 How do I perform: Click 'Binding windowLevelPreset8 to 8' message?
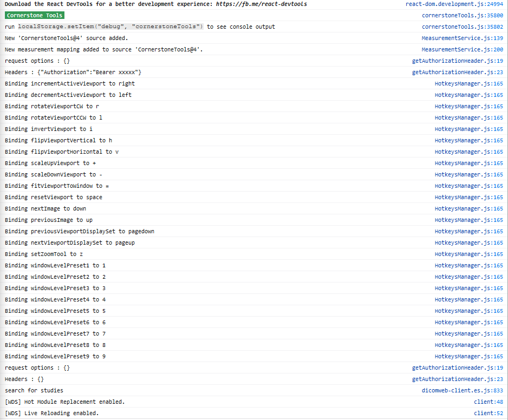pos(55,345)
